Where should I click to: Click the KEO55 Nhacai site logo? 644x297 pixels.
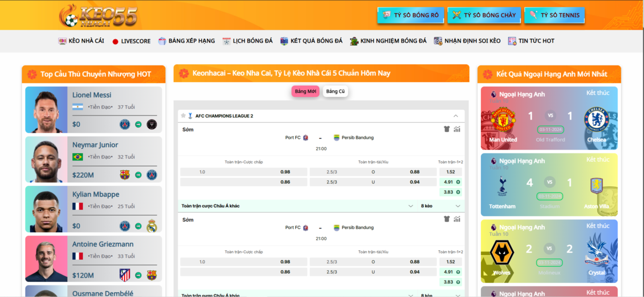(x=98, y=15)
